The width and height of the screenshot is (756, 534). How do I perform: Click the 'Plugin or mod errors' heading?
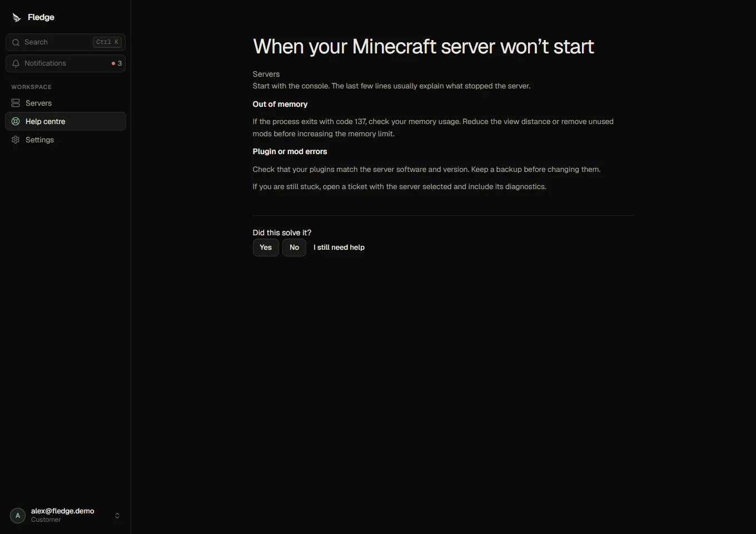coord(290,151)
